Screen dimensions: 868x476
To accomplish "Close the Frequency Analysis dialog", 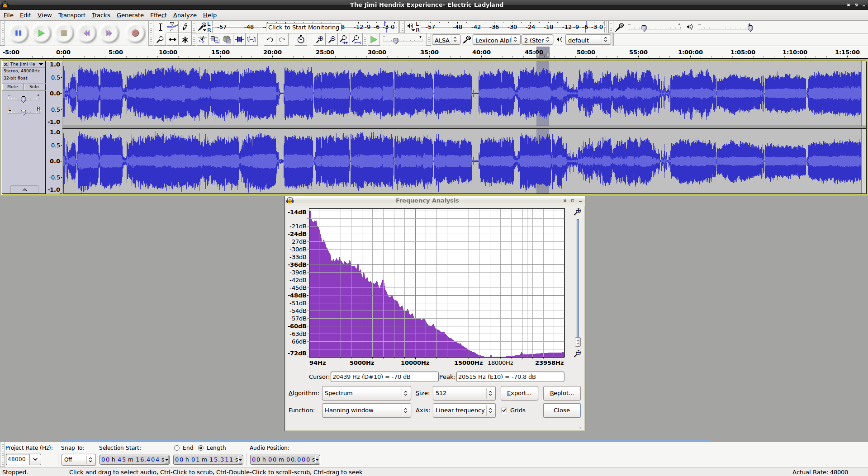I will click(562, 410).
